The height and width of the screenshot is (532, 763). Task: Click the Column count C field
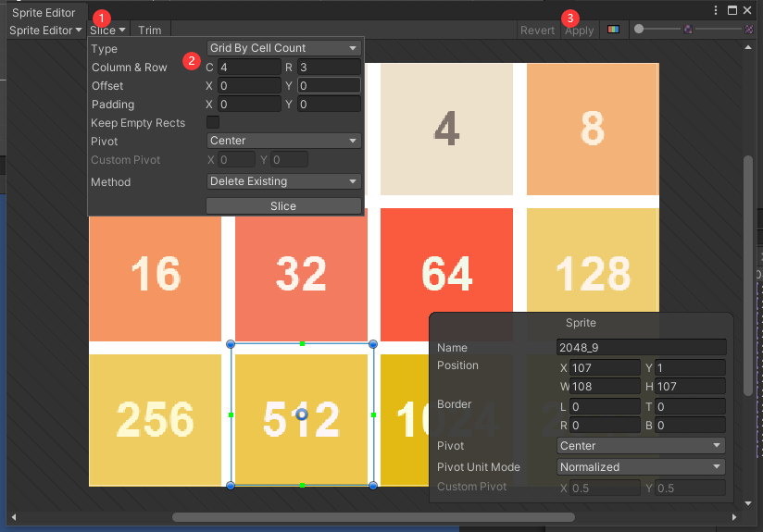(249, 68)
